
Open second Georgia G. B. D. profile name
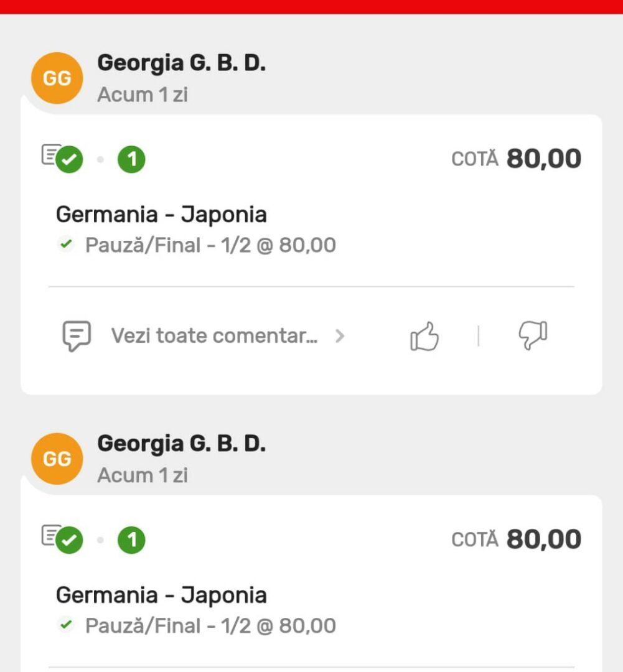click(x=181, y=444)
